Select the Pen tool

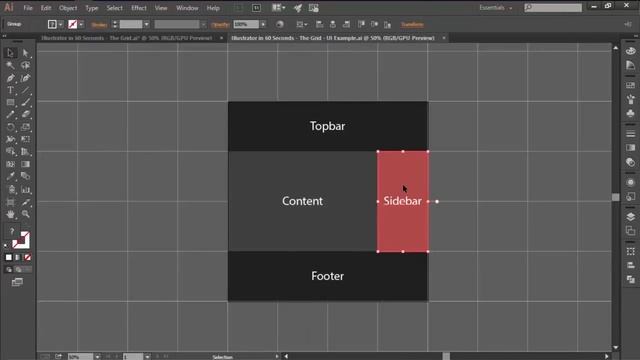pos(10,78)
